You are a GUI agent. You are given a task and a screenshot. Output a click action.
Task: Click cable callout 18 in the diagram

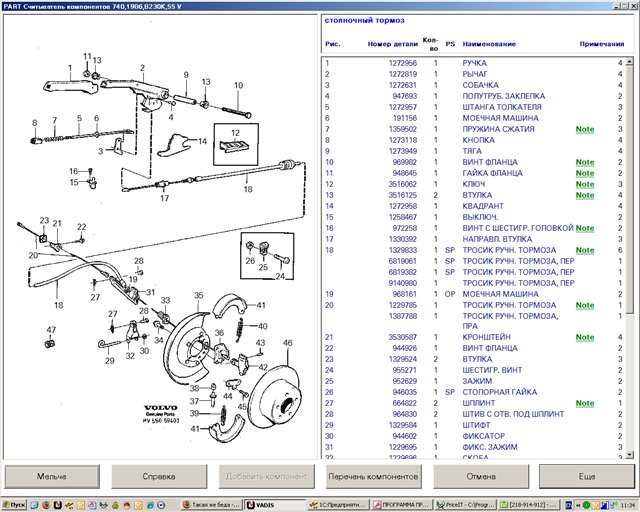[x=57, y=305]
